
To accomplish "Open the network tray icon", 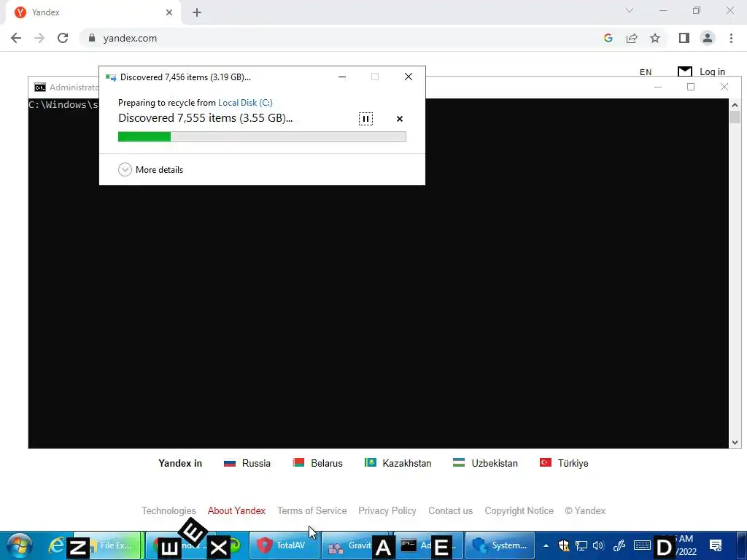I will tap(581, 545).
